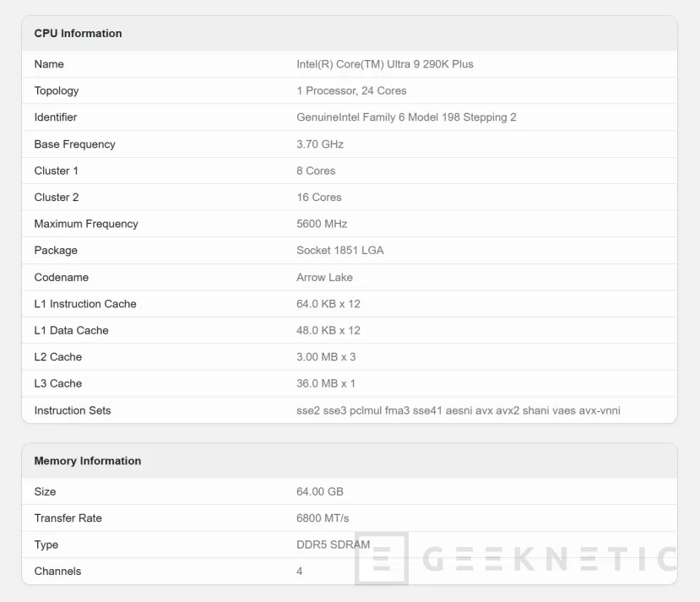Select the "Instruction Sets" row

pos(73,410)
